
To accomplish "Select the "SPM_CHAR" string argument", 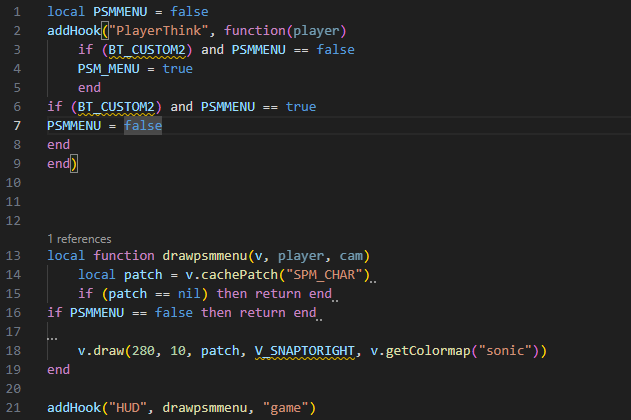I will coord(324,275).
